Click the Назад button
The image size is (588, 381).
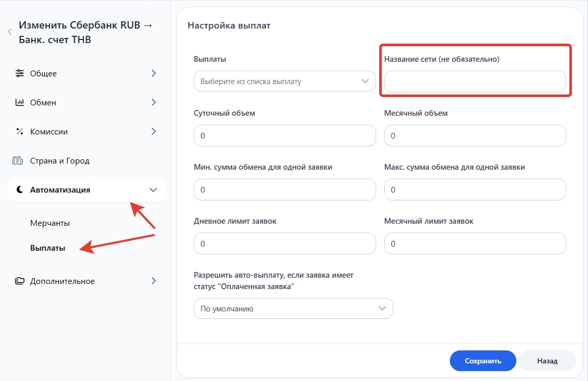point(547,361)
